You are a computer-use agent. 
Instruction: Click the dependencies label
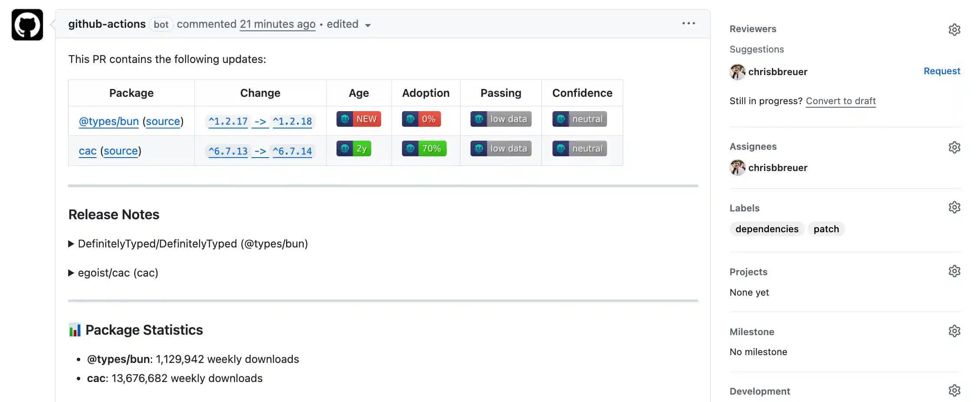pyautogui.click(x=767, y=229)
